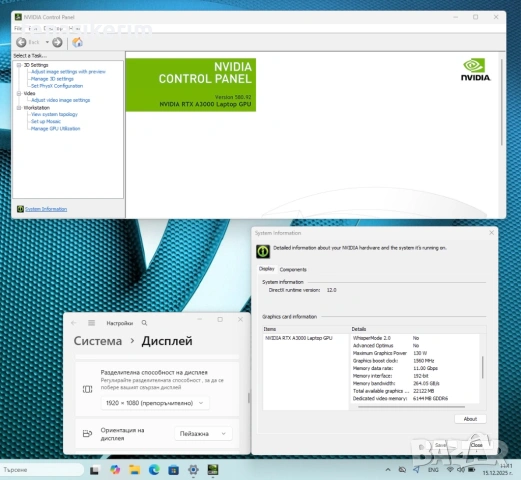Image resolution: width=521 pixels, height=480 pixels.
Task: Open the Settings hamburger menu
Action: 91,323
